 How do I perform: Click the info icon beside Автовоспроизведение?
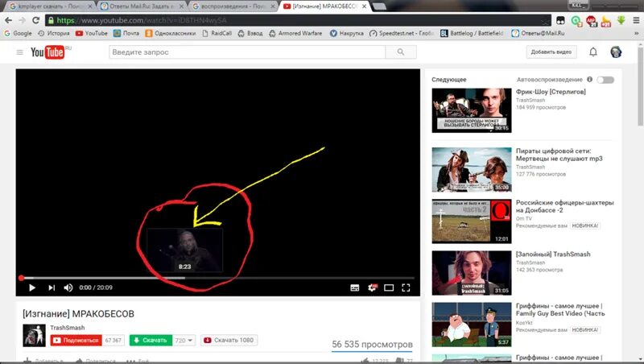tap(589, 79)
